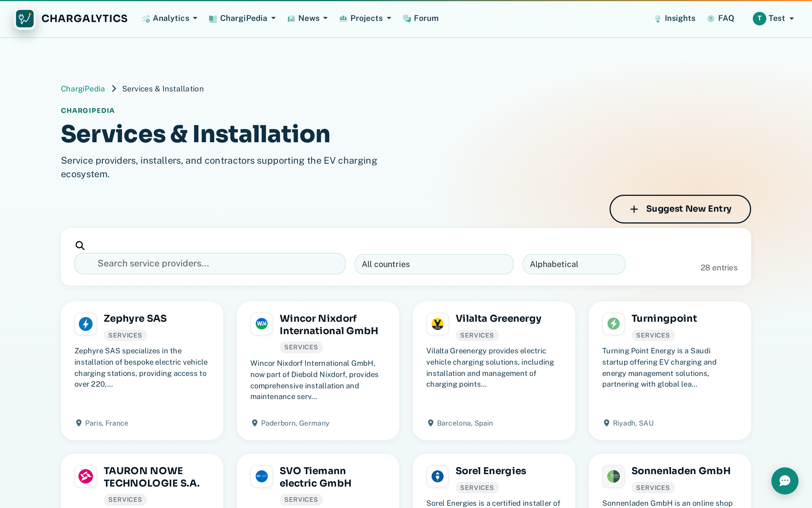
Task: Click SERVICES tag on SVO Tiemann card
Action: 301,500
